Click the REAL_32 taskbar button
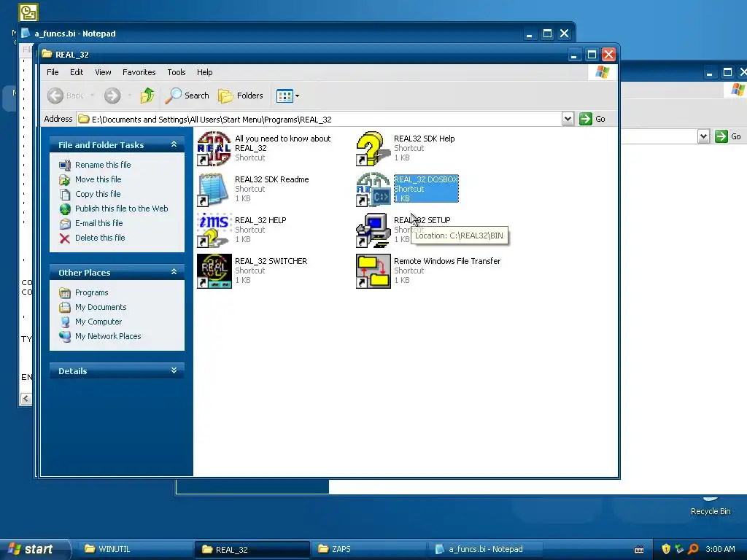The height and width of the screenshot is (560, 747). pyautogui.click(x=252, y=549)
